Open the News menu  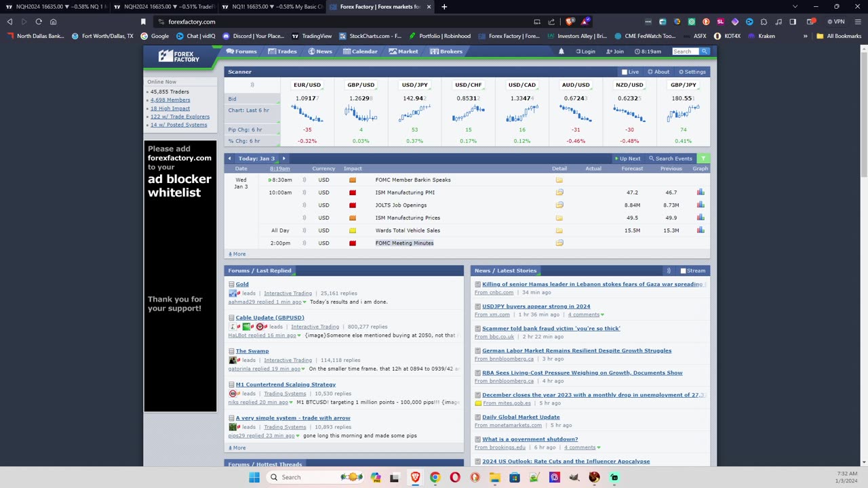(x=320, y=52)
